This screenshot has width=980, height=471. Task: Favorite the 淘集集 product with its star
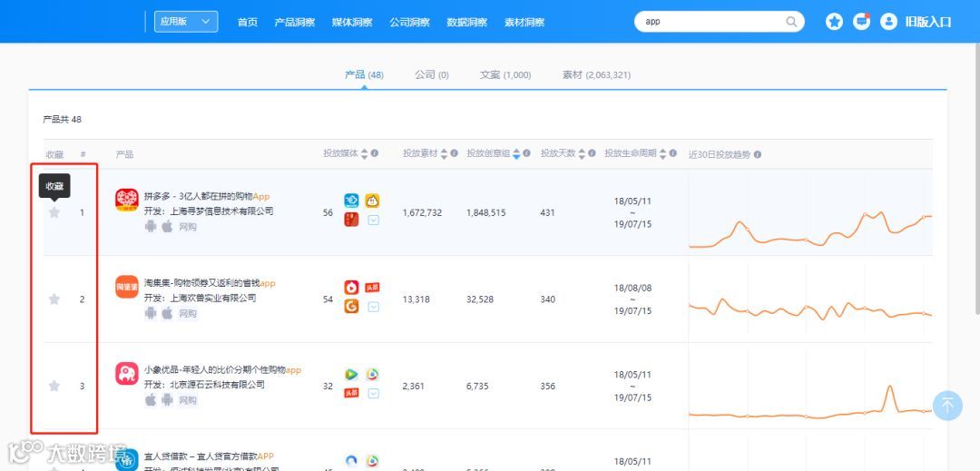(54, 299)
